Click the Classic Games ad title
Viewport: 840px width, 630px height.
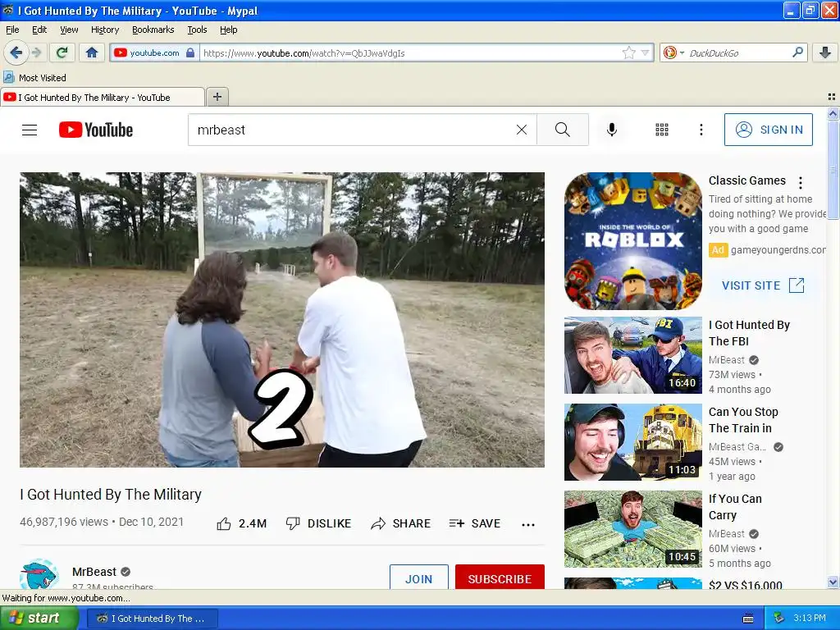[x=746, y=180]
